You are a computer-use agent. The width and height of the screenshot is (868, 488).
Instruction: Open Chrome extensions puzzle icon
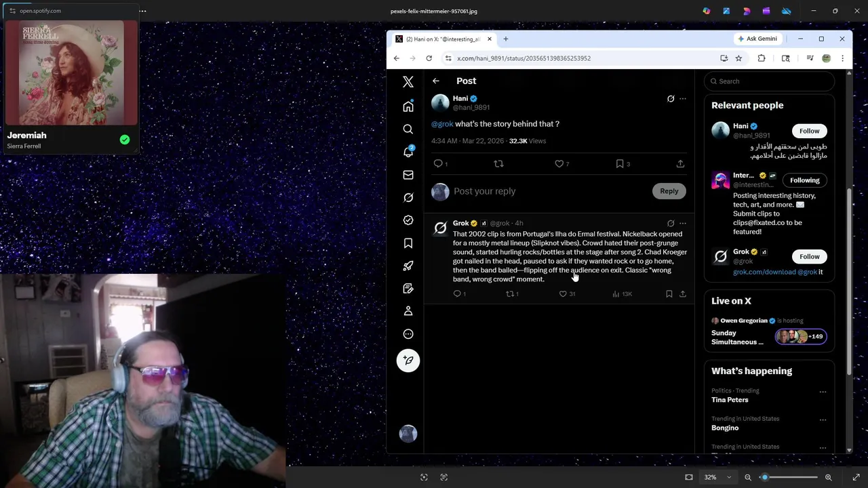point(762,58)
